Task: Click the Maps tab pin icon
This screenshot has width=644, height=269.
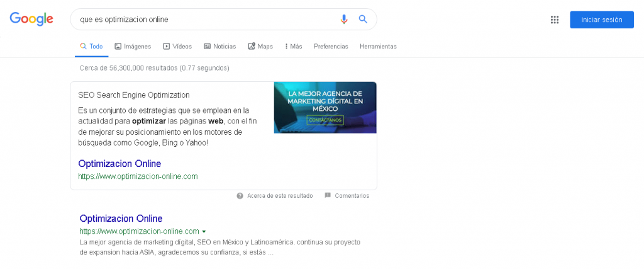Action: (252, 47)
